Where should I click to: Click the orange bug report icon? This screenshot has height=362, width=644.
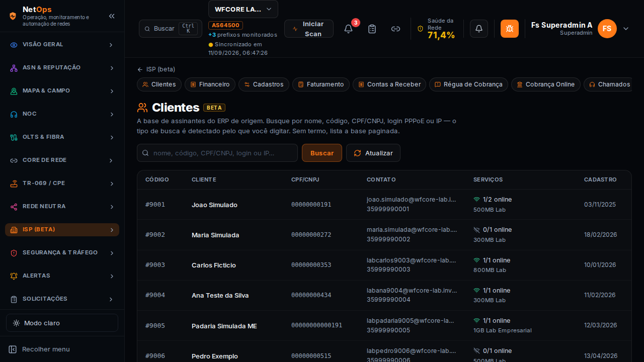(510, 29)
